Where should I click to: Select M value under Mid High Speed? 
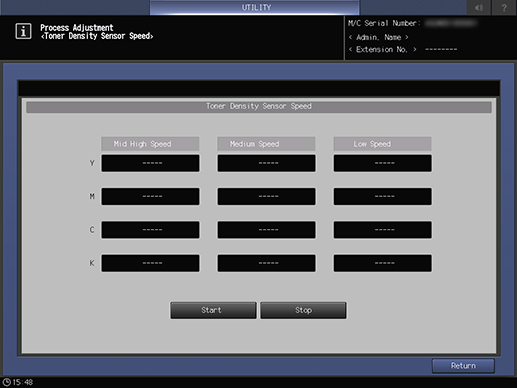coord(150,196)
